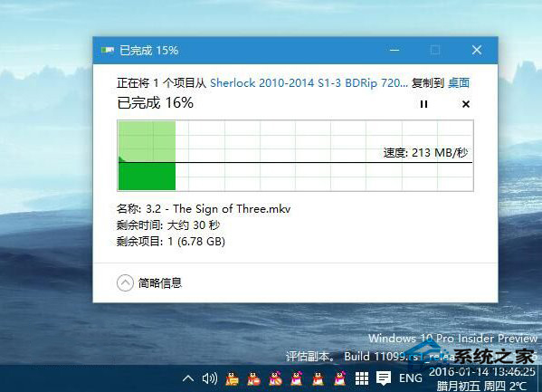
Task: Click the 剩余项目: 1 (6.78 GB) line
Action: (x=171, y=241)
